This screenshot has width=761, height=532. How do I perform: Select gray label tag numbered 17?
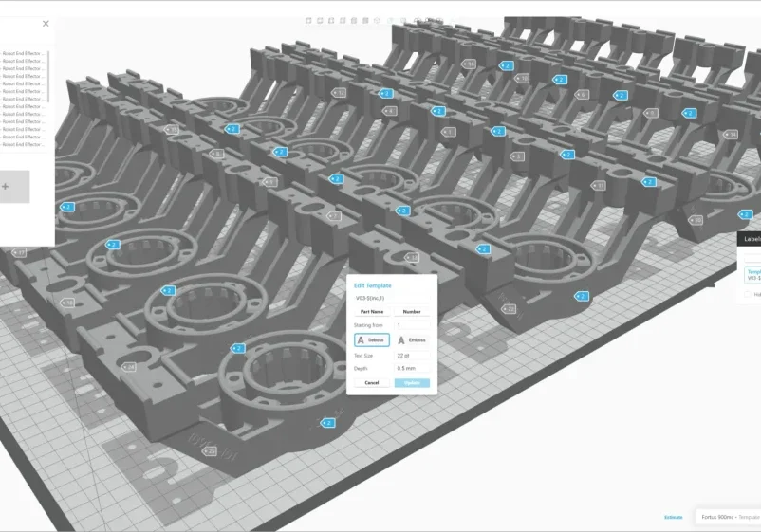[x=19, y=252]
